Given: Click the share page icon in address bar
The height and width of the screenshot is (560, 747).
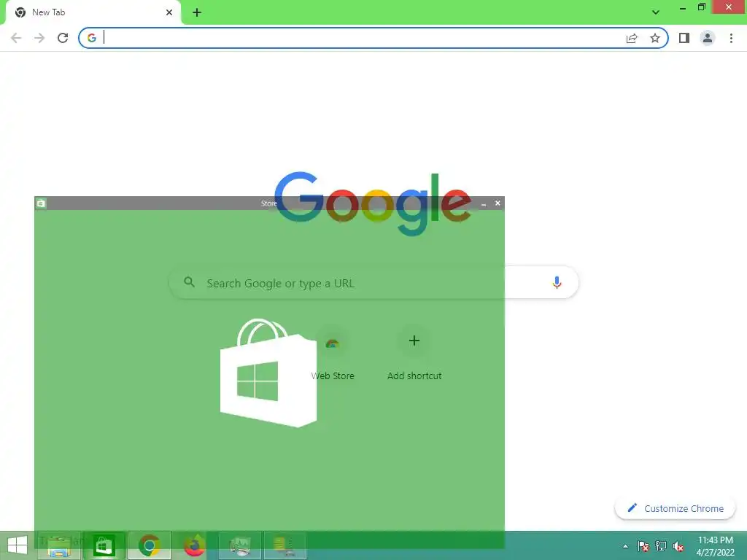Looking at the screenshot, I should pyautogui.click(x=632, y=38).
